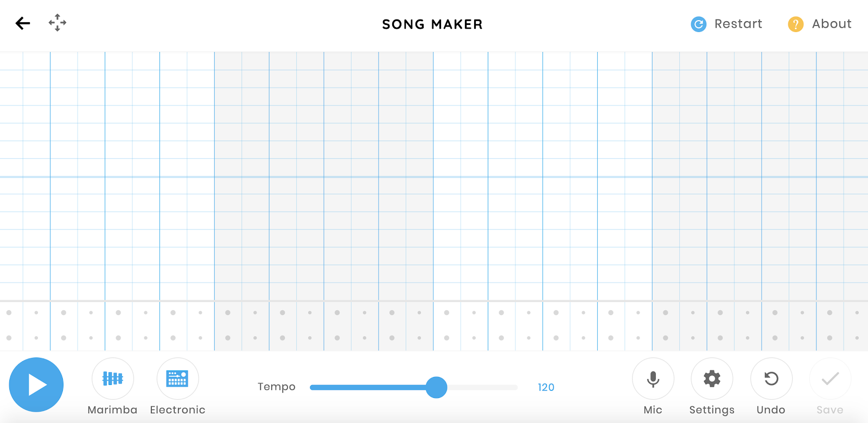Click the Restart refresh icon
Image resolution: width=868 pixels, height=423 pixels.
point(698,24)
